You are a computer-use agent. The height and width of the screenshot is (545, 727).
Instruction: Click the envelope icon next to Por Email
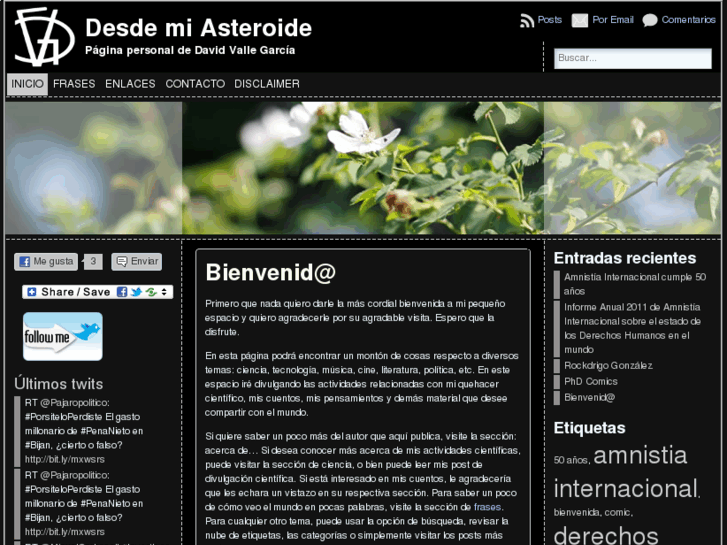click(580, 20)
